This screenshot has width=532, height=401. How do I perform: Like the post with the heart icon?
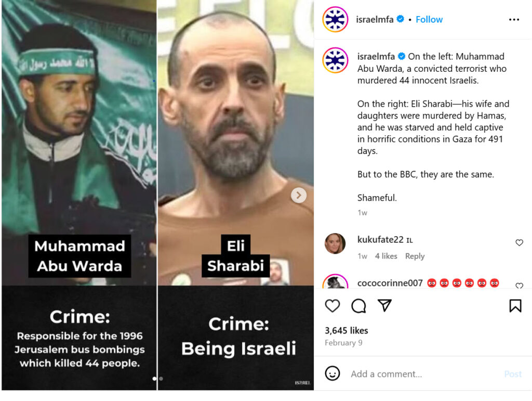(332, 306)
